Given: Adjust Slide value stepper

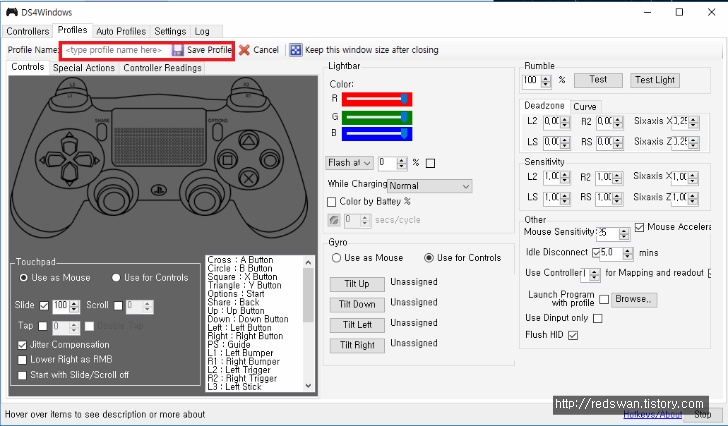Looking at the screenshot, I should click(x=74, y=306).
